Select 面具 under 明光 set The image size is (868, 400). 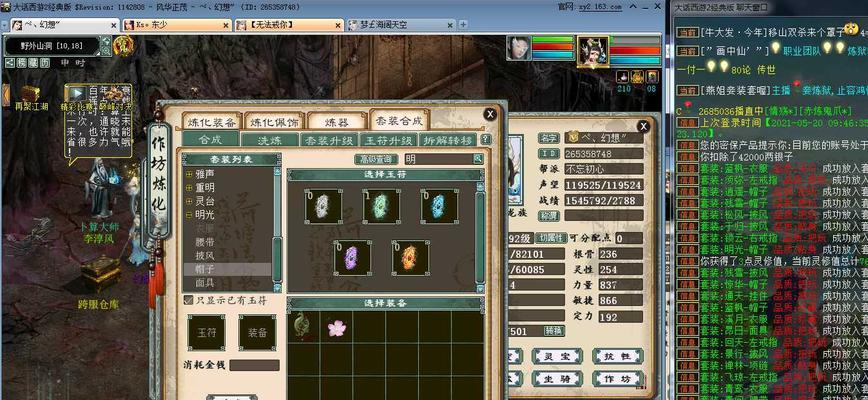click(x=205, y=283)
